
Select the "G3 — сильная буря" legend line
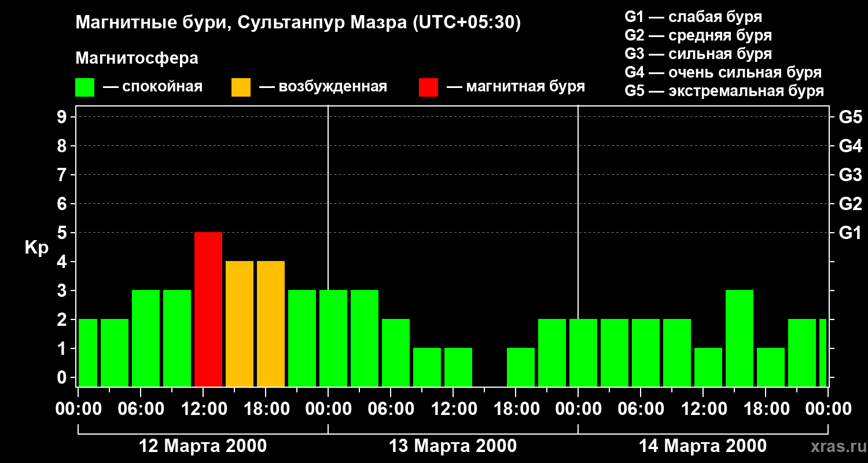698,54
